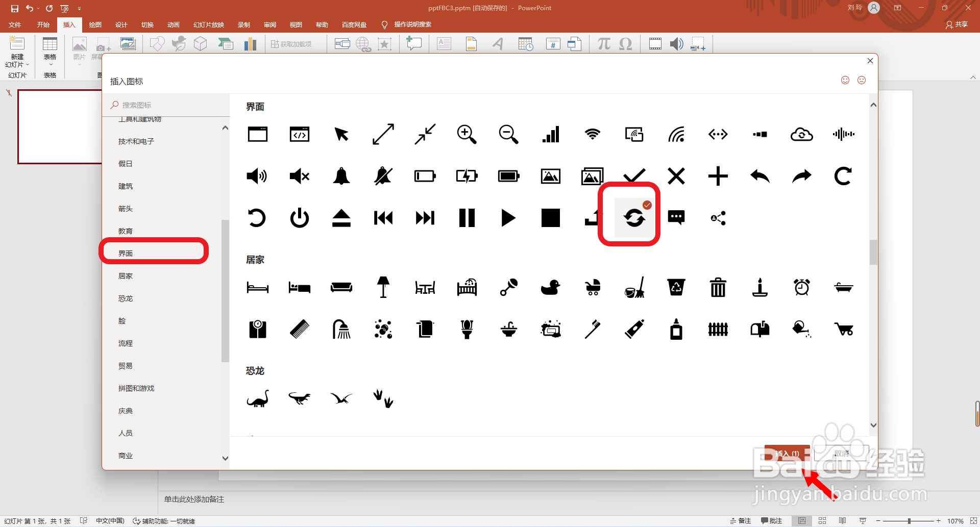Viewport: 980px width, 527px height.
Task: Open the 商业 category
Action: point(126,456)
